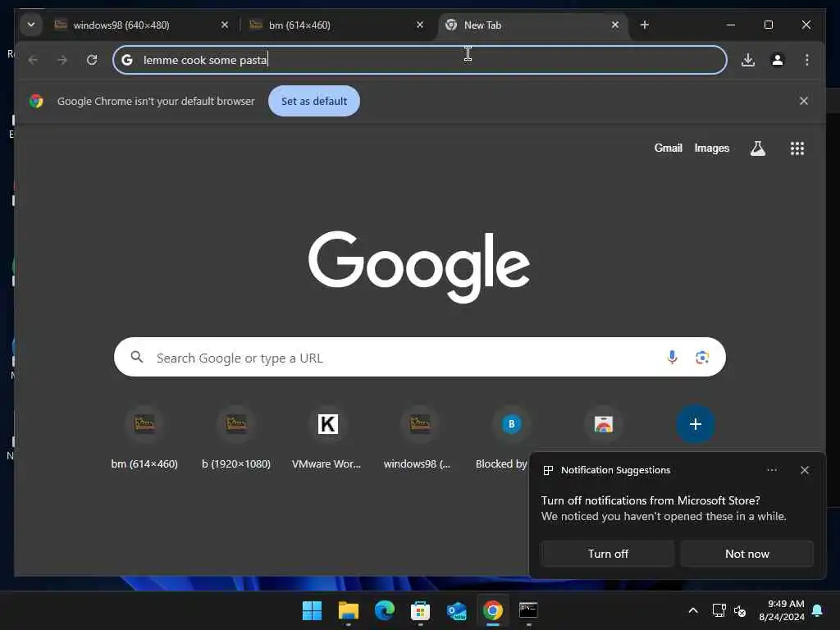
Task: Open the Windows Start menu
Action: pyautogui.click(x=312, y=610)
